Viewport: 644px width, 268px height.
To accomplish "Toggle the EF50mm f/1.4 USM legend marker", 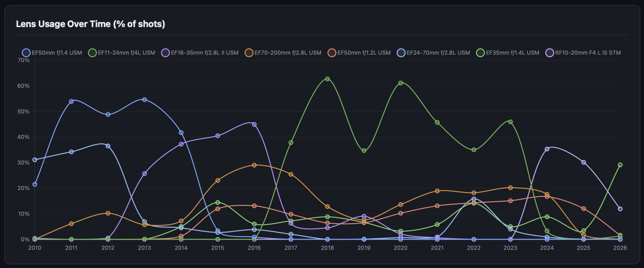I will (26, 53).
